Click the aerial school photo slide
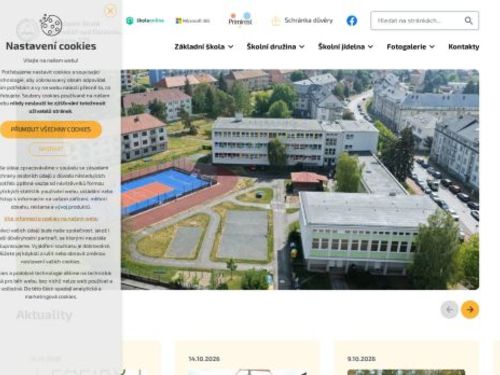Viewport: 500px width, 375px height. (300, 179)
